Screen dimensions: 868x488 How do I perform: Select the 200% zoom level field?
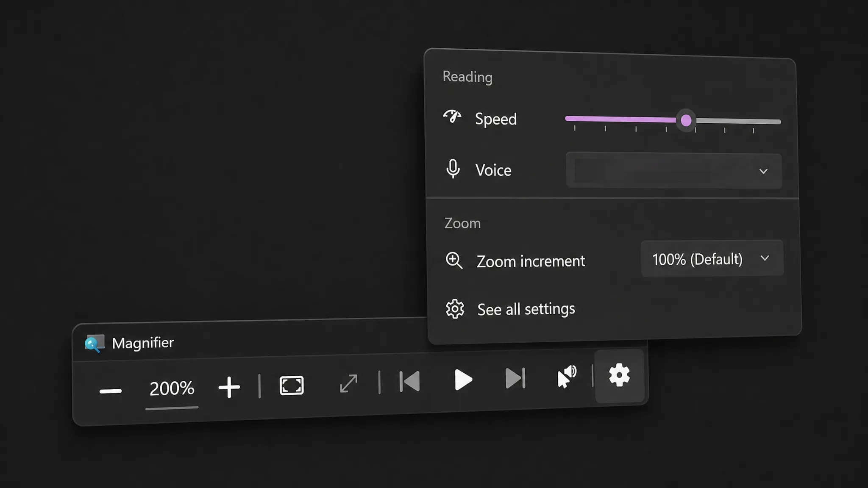172,388
